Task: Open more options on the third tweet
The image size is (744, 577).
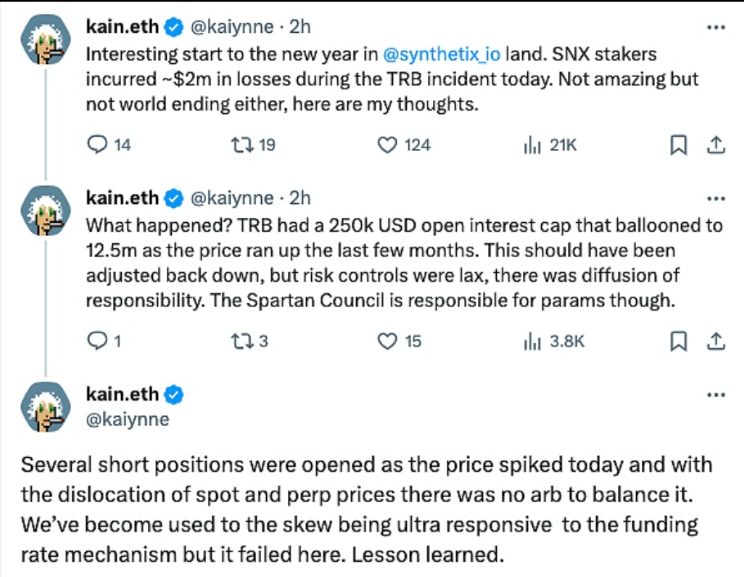Action: click(x=715, y=395)
